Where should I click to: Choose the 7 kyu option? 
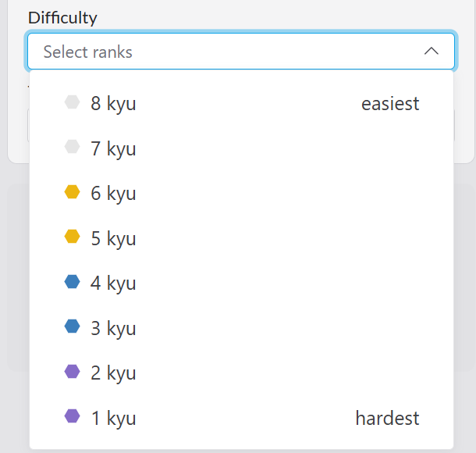click(x=113, y=148)
